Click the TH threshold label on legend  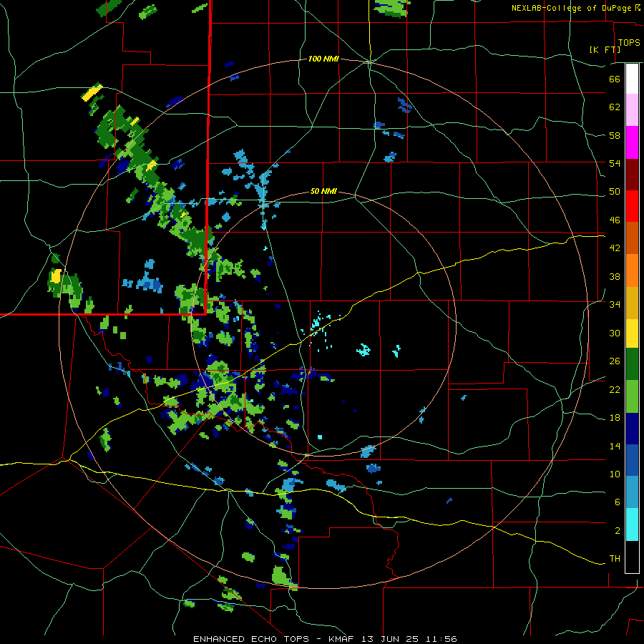point(615,559)
